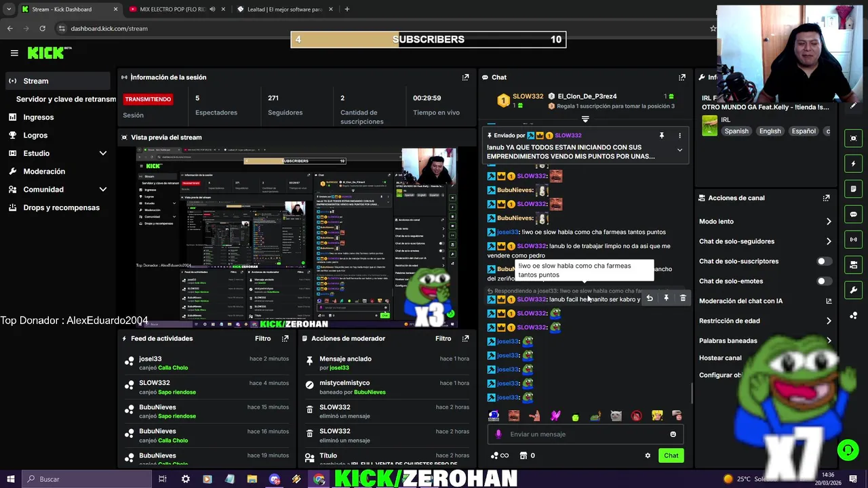Expand the pinned message chevron
The image size is (868, 488).
pos(679,150)
